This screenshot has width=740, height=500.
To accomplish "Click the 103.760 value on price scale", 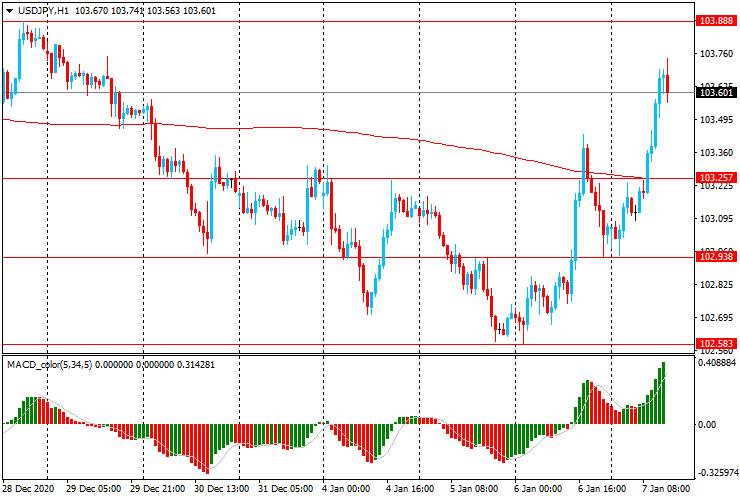I will 716,54.
